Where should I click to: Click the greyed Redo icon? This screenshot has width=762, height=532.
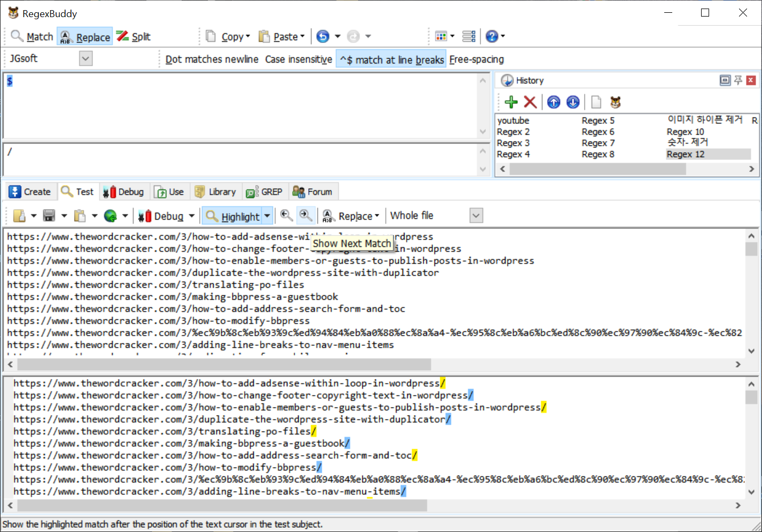(x=353, y=36)
